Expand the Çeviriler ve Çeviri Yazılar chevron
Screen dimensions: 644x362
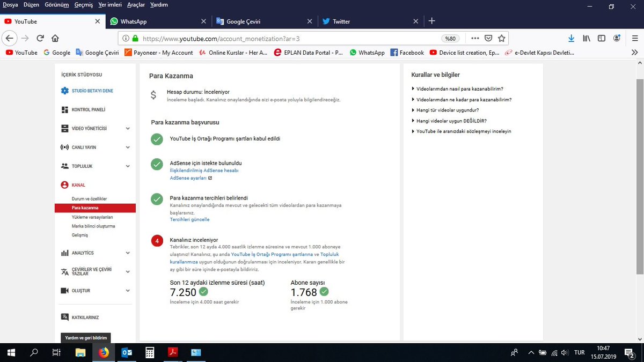click(x=128, y=271)
